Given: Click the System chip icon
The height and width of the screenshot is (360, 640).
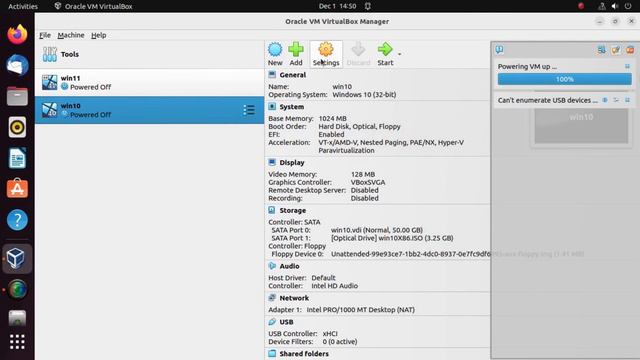Looking at the screenshot, I should [272, 106].
